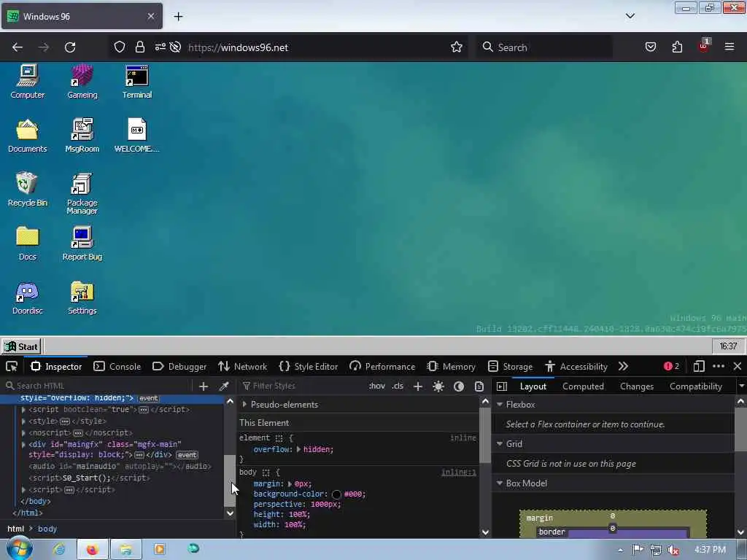Image resolution: width=747 pixels, height=560 pixels.
Task: Open the devtools three-dot options menu
Action: [719, 366]
